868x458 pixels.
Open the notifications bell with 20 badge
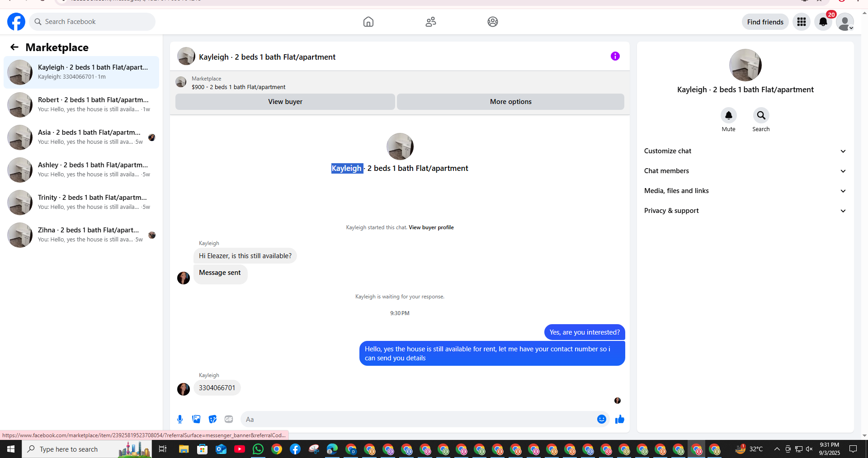pyautogui.click(x=823, y=22)
